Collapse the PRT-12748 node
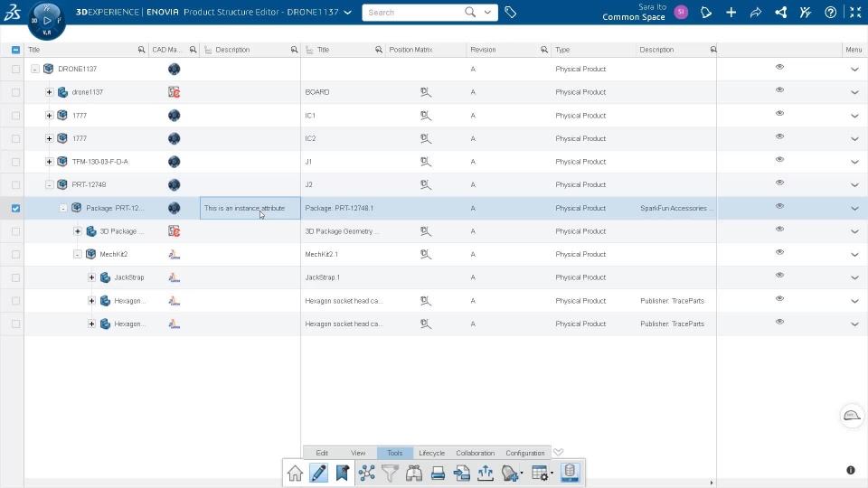The height and width of the screenshot is (488, 868). (49, 184)
